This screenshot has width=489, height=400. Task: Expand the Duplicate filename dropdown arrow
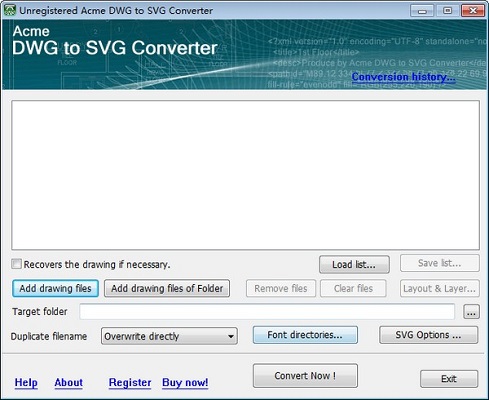point(230,336)
